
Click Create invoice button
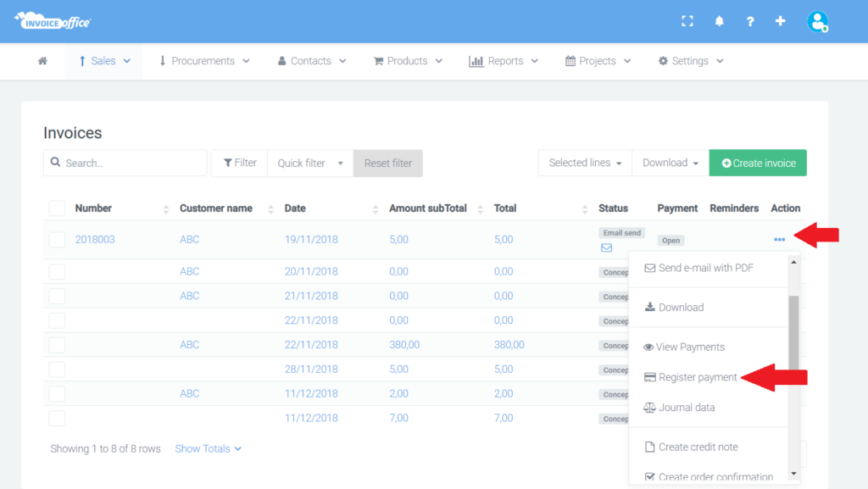[x=758, y=163]
